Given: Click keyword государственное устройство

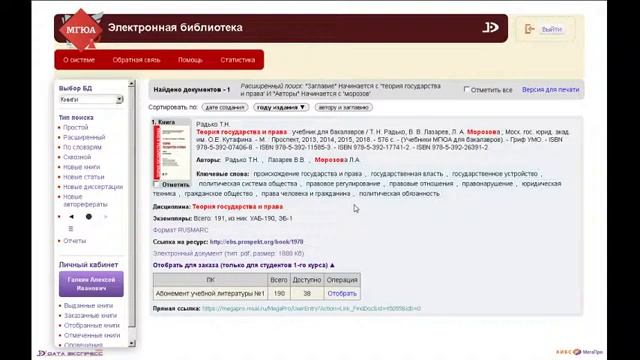Looking at the screenshot, I should pos(495,174).
